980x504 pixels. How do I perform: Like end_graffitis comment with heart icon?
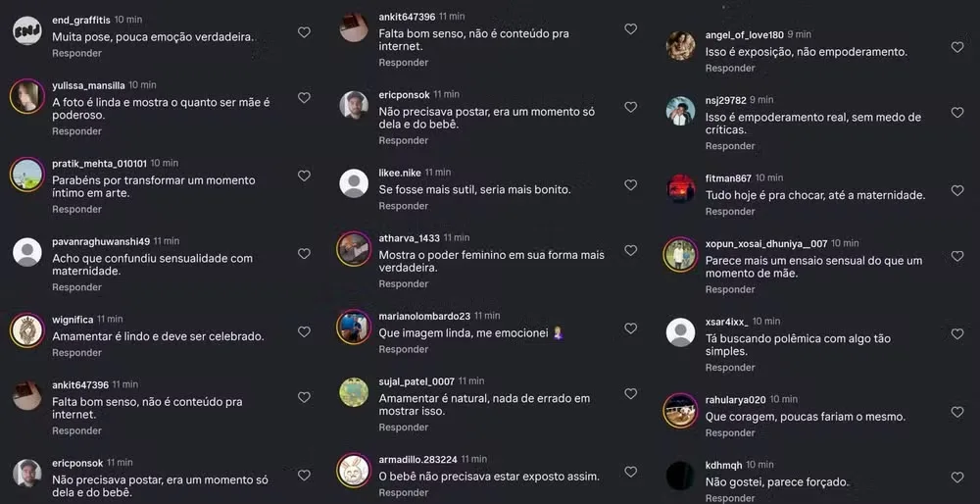pos(304,32)
